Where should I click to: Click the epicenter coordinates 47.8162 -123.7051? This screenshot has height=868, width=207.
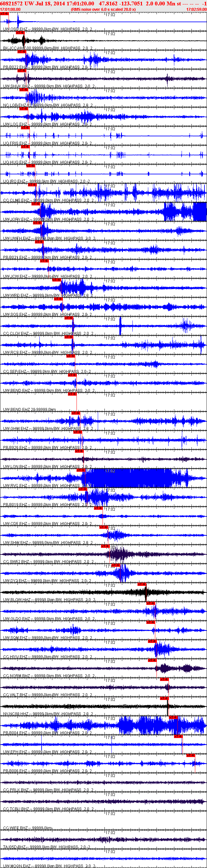tap(121, 3)
